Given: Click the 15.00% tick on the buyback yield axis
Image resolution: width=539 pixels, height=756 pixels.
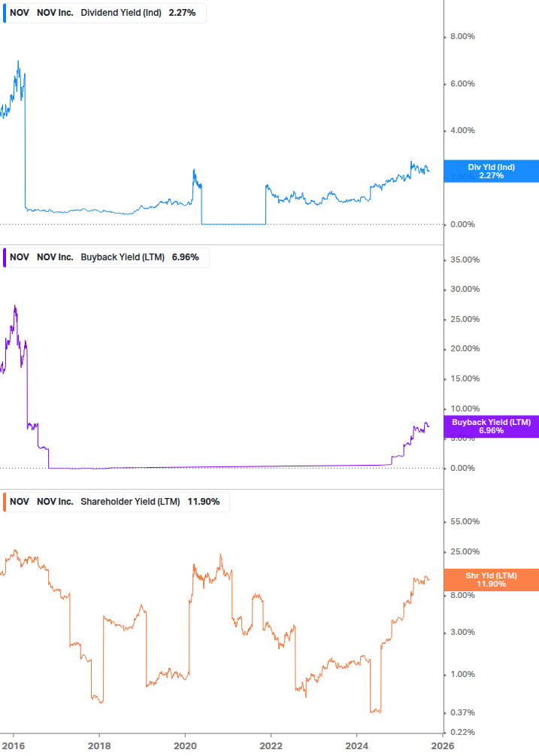Looking at the screenshot, I should point(465,378).
